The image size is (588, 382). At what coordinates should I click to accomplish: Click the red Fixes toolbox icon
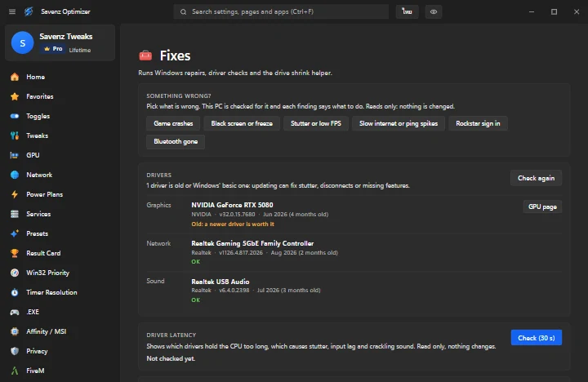tap(145, 56)
